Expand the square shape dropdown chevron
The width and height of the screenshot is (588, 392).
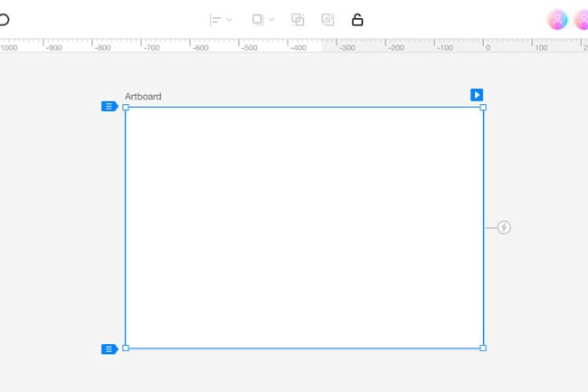pyautogui.click(x=271, y=20)
